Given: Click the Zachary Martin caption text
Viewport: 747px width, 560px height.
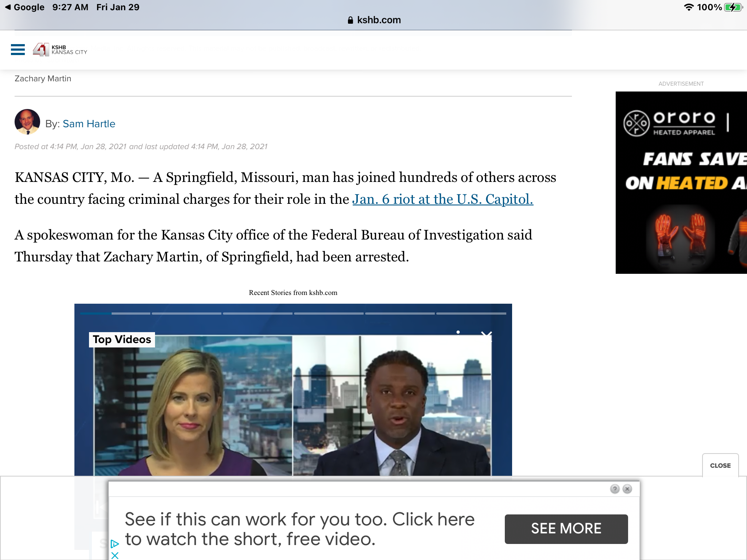Looking at the screenshot, I should [43, 79].
